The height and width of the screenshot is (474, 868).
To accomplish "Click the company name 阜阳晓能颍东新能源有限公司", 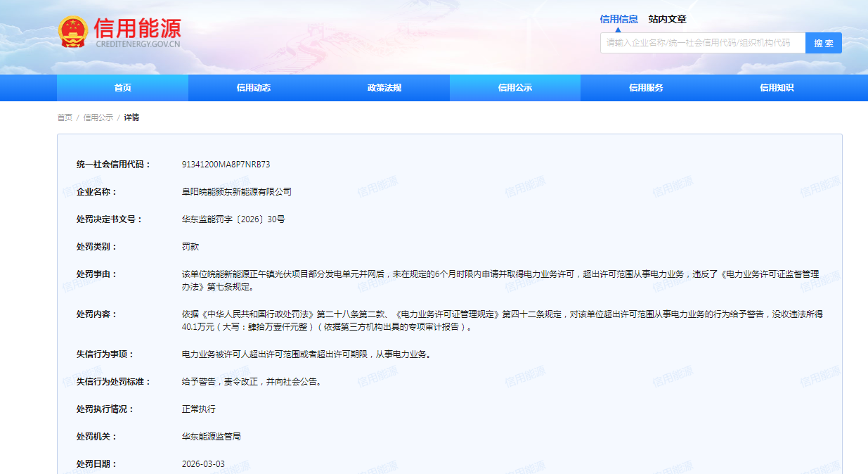I will 236,192.
